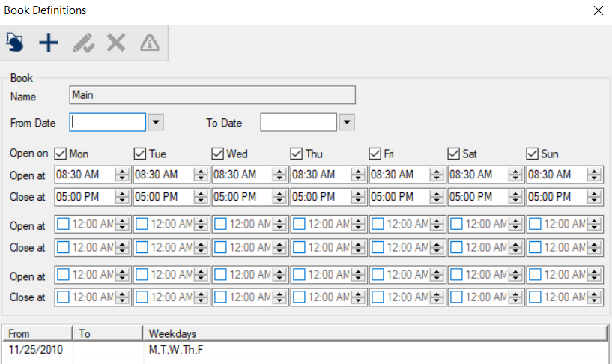Image resolution: width=612 pixels, height=364 pixels.
Task: Uncheck the Mon open-on checkbox
Action: click(61, 154)
